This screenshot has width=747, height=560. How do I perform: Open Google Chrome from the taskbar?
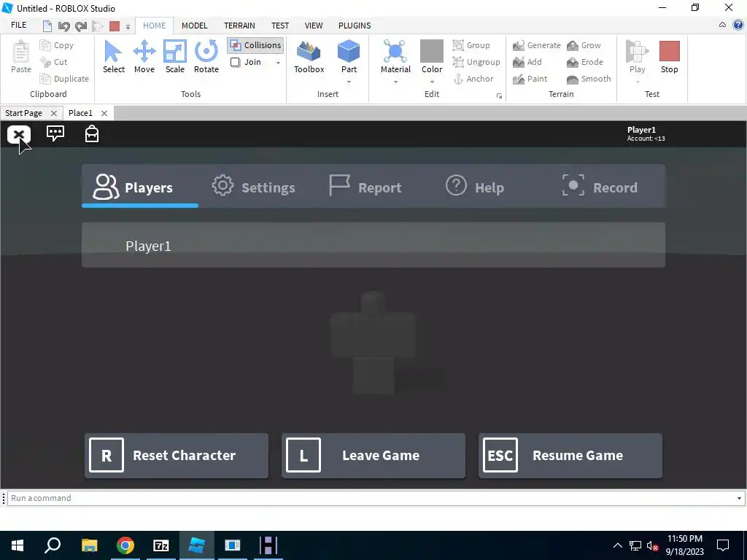[125, 545]
